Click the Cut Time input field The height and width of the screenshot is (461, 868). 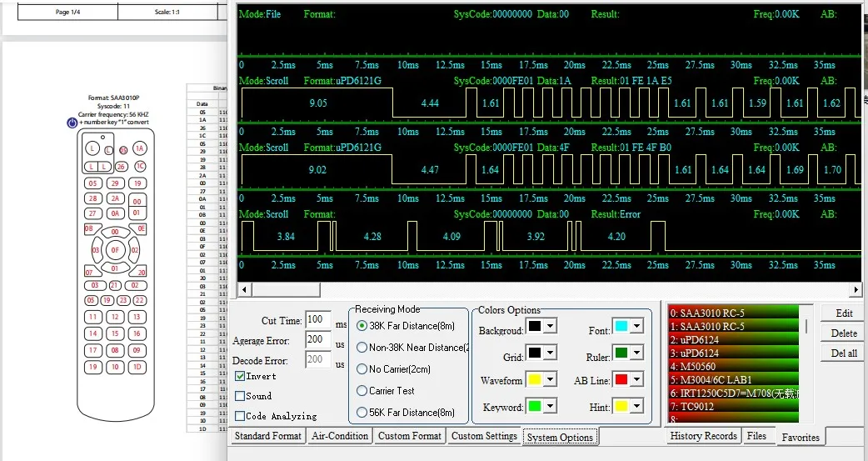[x=317, y=320]
